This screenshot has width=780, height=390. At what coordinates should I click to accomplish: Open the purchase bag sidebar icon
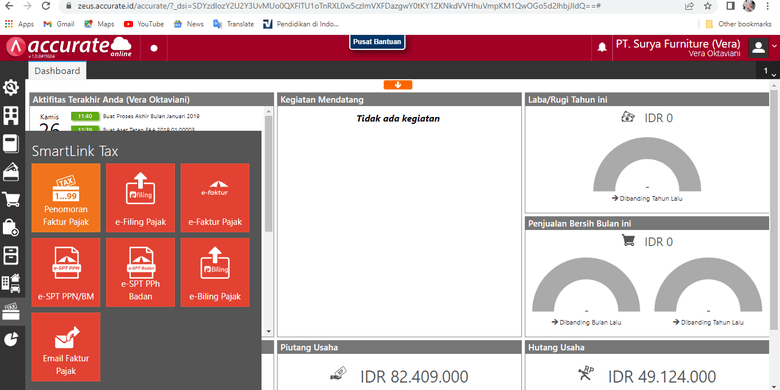(11, 227)
